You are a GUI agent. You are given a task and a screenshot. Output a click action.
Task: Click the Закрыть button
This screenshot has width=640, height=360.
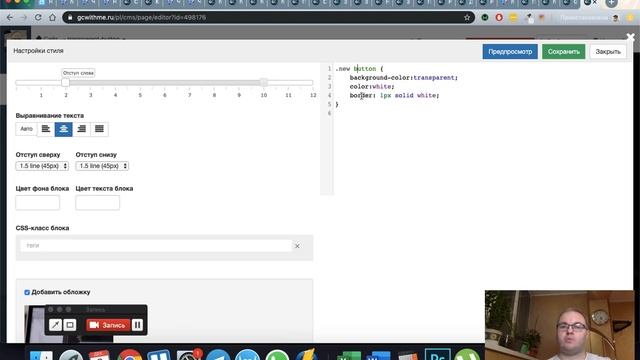[607, 52]
